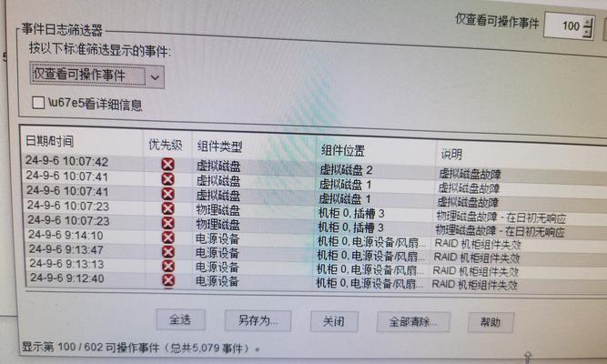Select the event dated 24-9-6 10:07:42

click(67, 161)
